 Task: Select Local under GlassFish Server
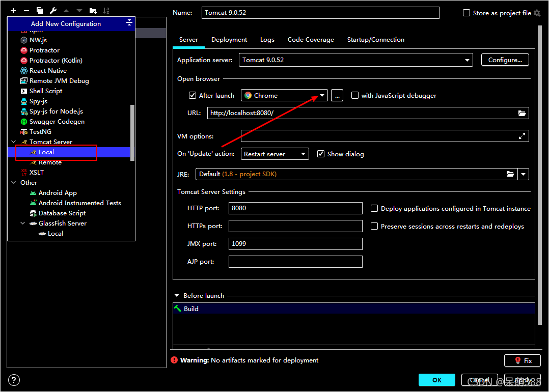click(x=51, y=234)
